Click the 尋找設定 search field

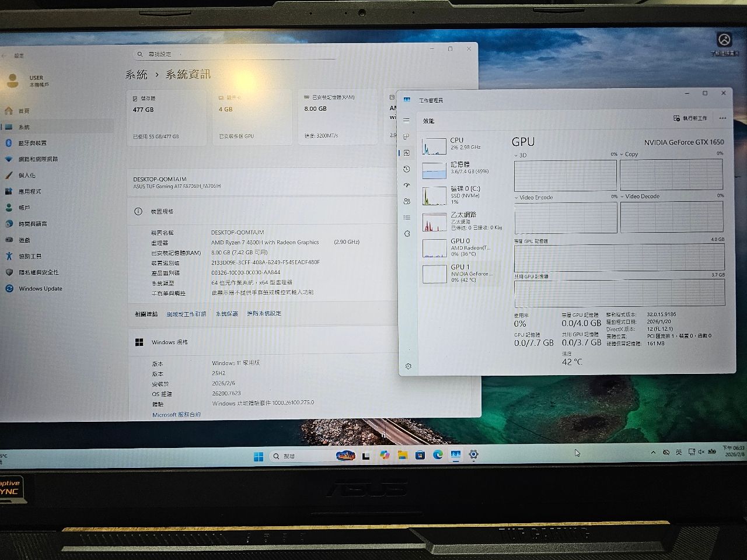[x=236, y=54]
